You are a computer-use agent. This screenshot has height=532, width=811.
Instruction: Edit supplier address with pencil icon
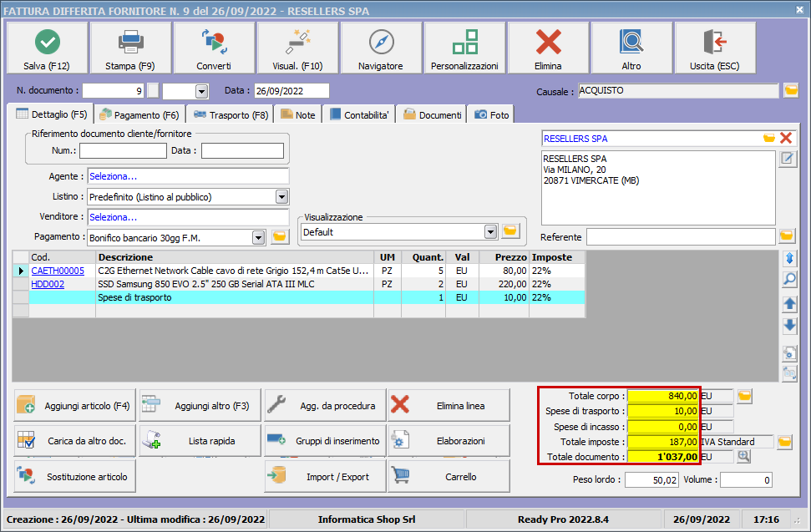click(x=788, y=159)
